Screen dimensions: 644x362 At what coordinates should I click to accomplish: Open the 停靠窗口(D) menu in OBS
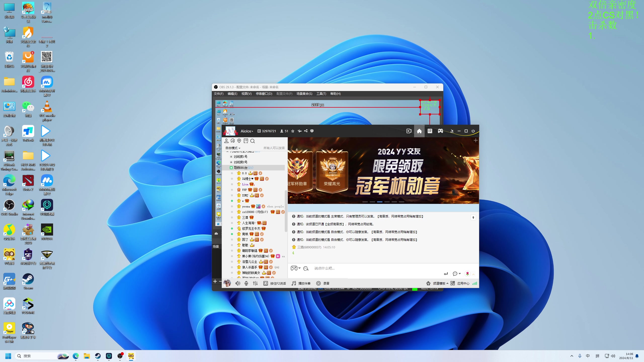(x=264, y=94)
